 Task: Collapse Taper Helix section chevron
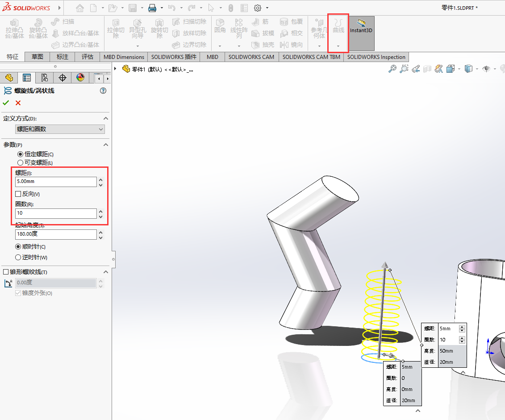tap(106, 272)
